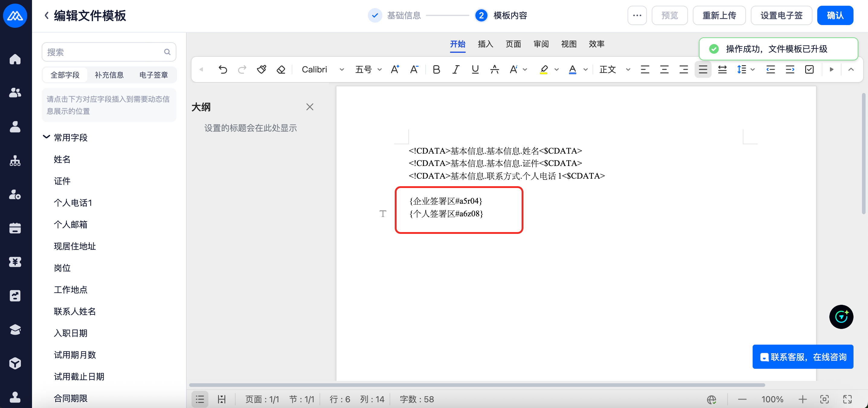Collapse the toolbar with up chevron

pos(851,70)
